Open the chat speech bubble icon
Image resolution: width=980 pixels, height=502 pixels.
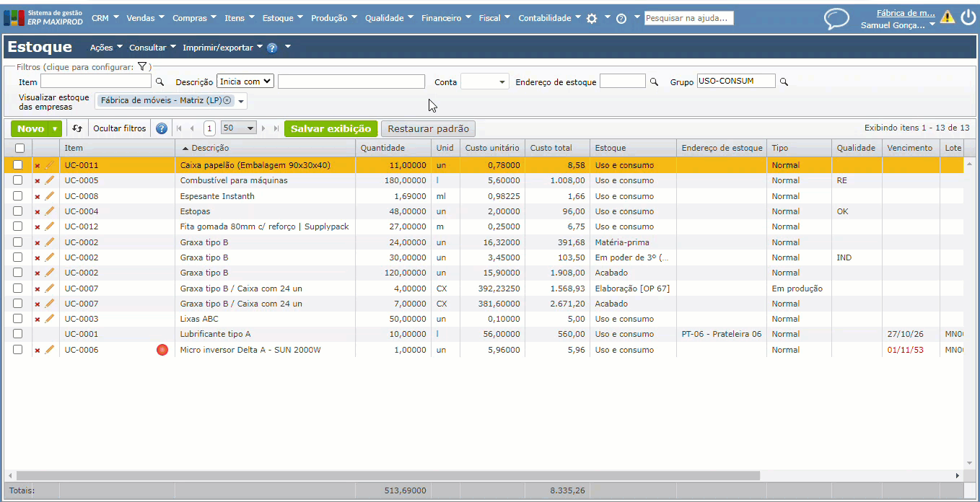tap(836, 18)
